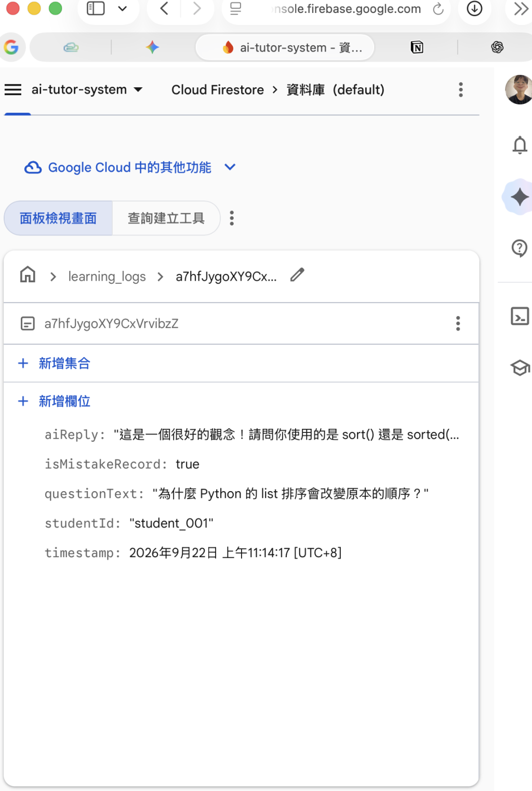Click the document ID a7hfJygoXY9CxVrvibzZ title

tap(111, 324)
